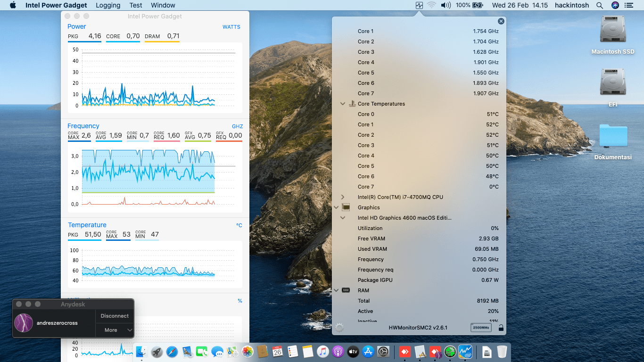644x362 pixels.
Task: Open the Wi-Fi status menu
Action: (431, 5)
